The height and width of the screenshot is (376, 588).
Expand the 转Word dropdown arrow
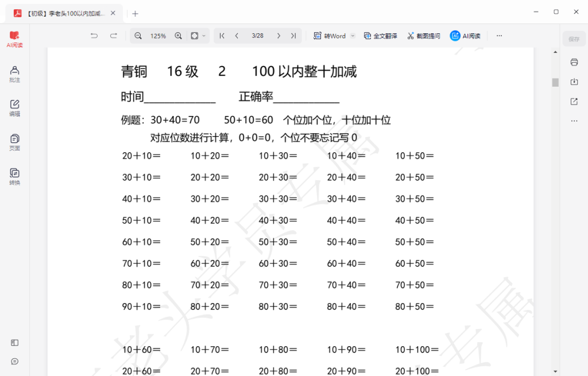(353, 36)
